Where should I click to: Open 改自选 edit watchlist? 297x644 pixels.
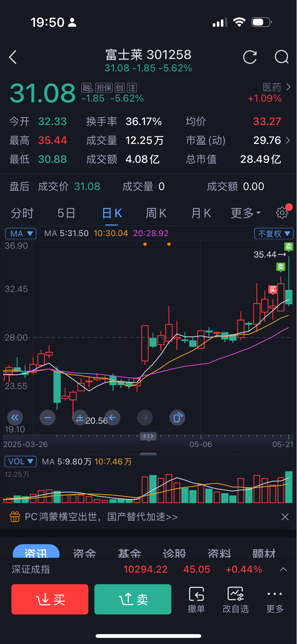(x=236, y=600)
